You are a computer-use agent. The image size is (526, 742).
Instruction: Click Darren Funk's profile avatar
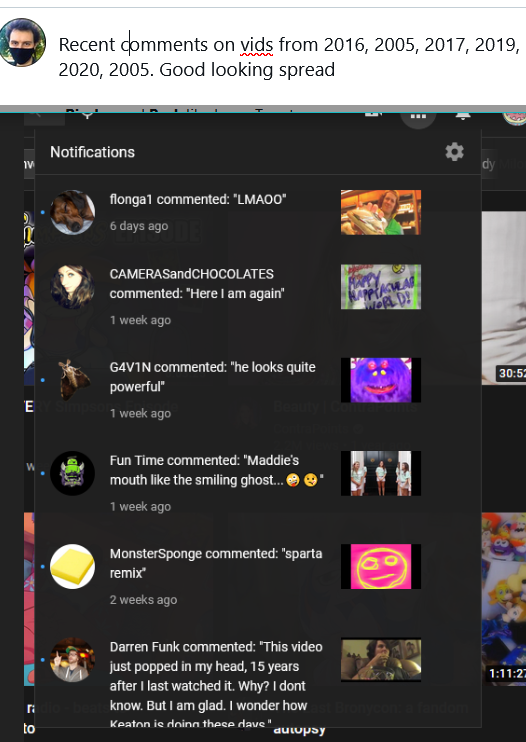pyautogui.click(x=72, y=660)
